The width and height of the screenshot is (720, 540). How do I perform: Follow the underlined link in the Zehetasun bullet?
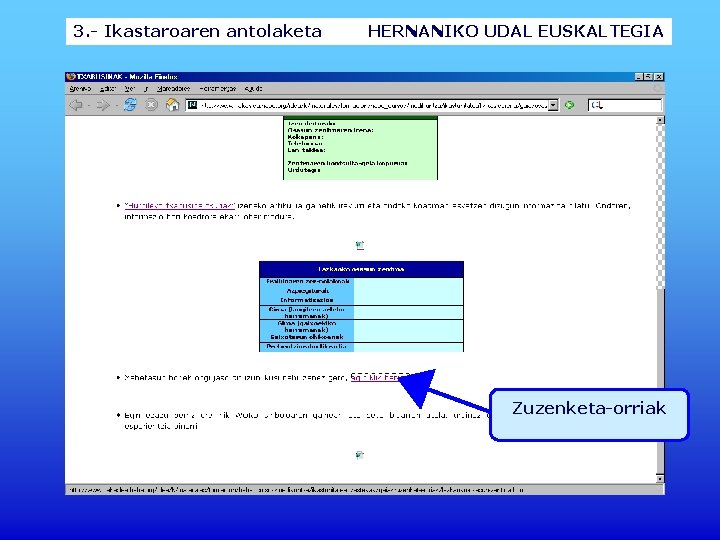click(376, 377)
